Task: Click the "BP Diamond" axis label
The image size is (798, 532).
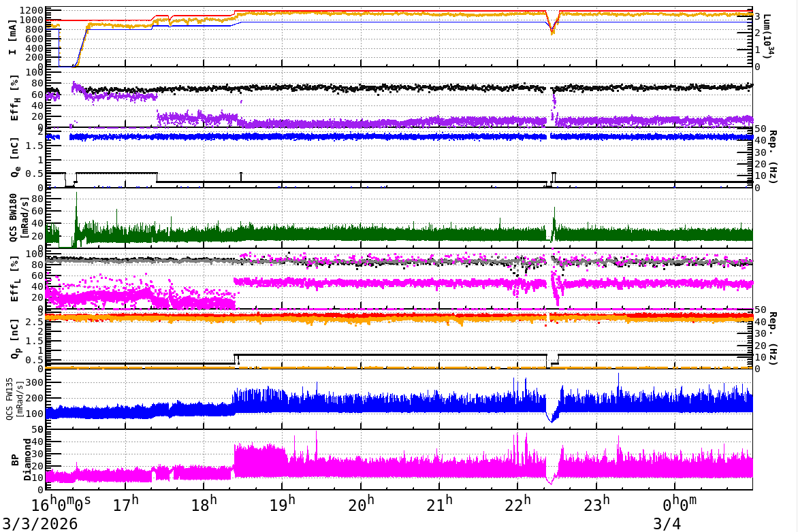Action: coord(21,459)
